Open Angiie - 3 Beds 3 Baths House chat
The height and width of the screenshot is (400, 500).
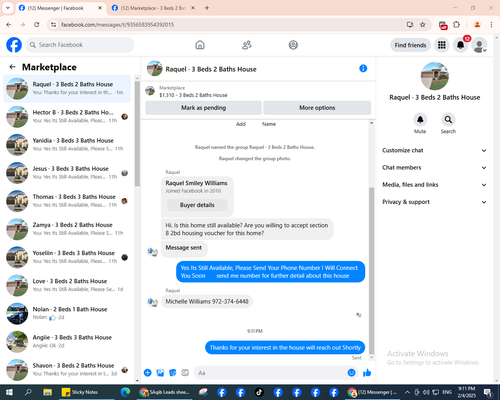[x=67, y=342]
